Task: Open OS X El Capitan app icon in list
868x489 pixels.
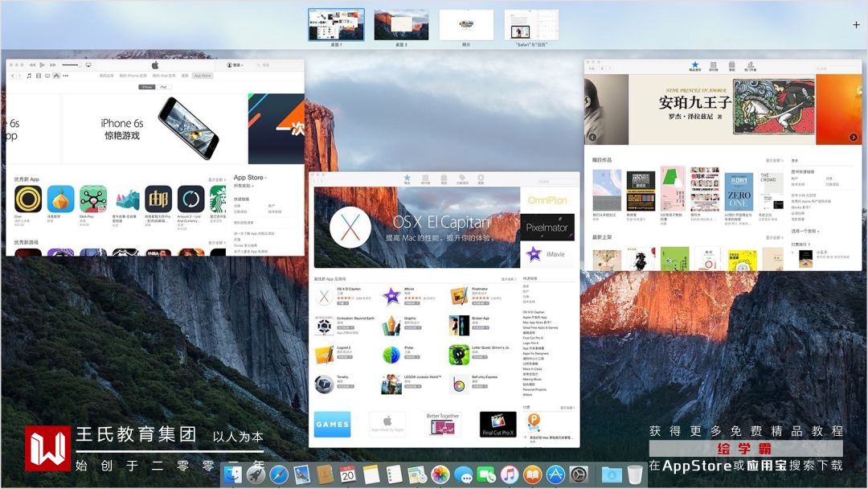Action: tap(325, 297)
